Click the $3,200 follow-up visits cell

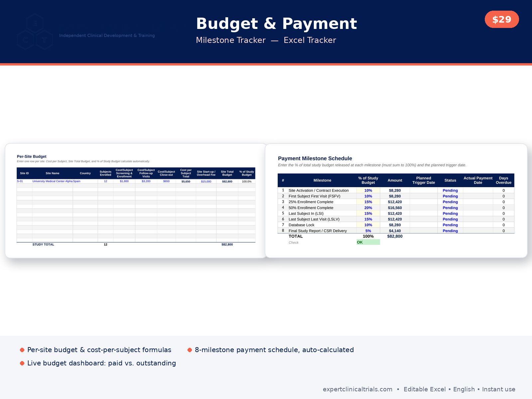(146, 181)
